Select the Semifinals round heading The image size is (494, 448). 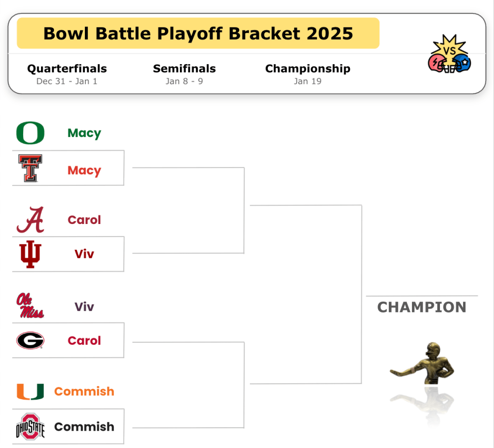click(184, 69)
